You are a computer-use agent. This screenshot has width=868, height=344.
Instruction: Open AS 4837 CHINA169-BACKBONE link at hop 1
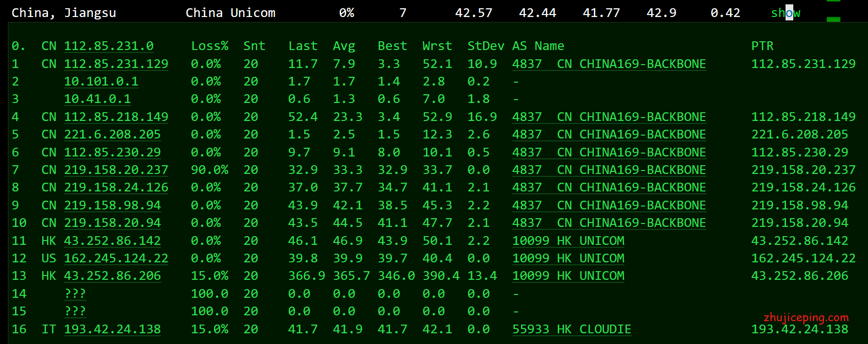[x=608, y=64]
